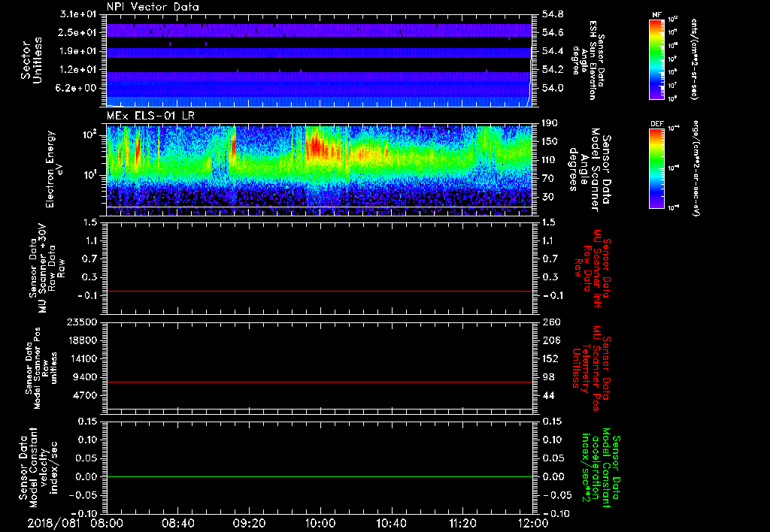Image resolution: width=770 pixels, height=532 pixels.
Task: Click the 09:20 time axis label
Action: click(x=250, y=522)
